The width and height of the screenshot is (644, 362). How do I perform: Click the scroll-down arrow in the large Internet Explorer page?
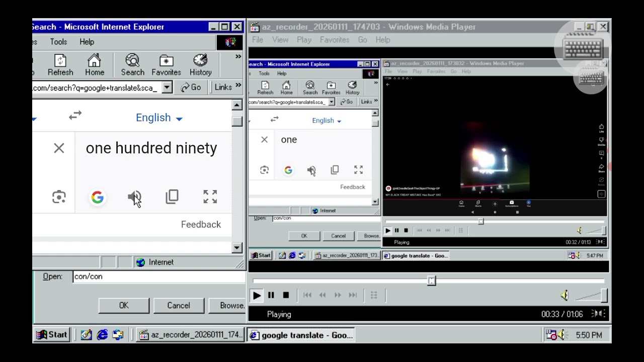point(237,247)
